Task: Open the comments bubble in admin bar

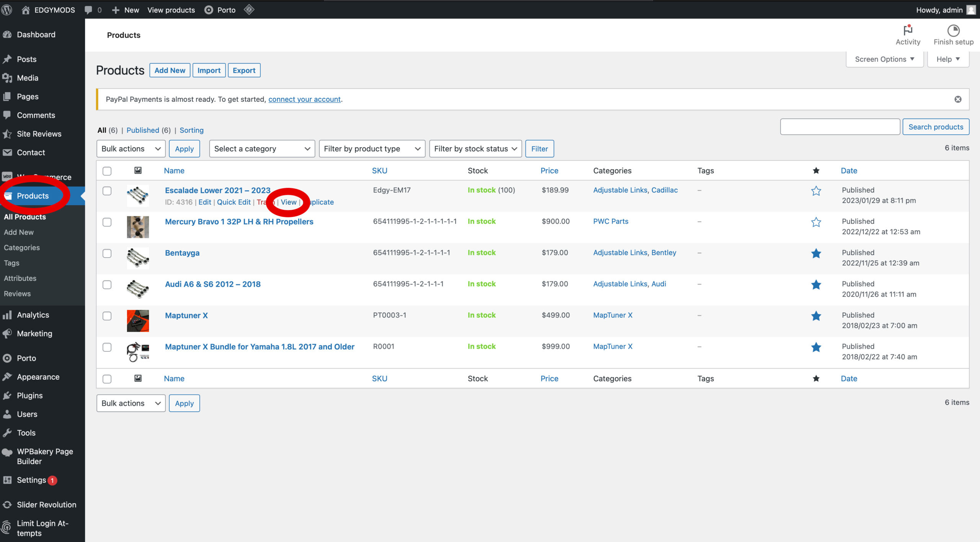Action: point(88,10)
